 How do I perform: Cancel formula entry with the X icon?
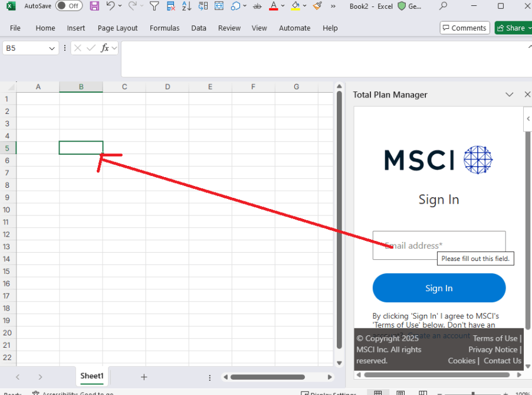tap(78, 48)
